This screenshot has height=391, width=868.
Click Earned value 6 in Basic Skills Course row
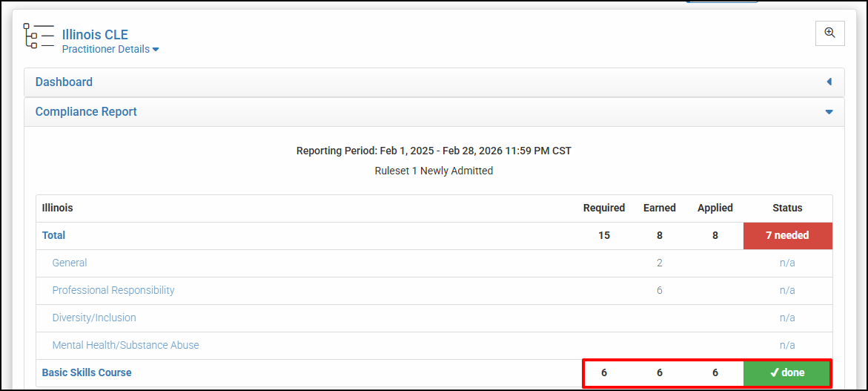click(x=659, y=373)
